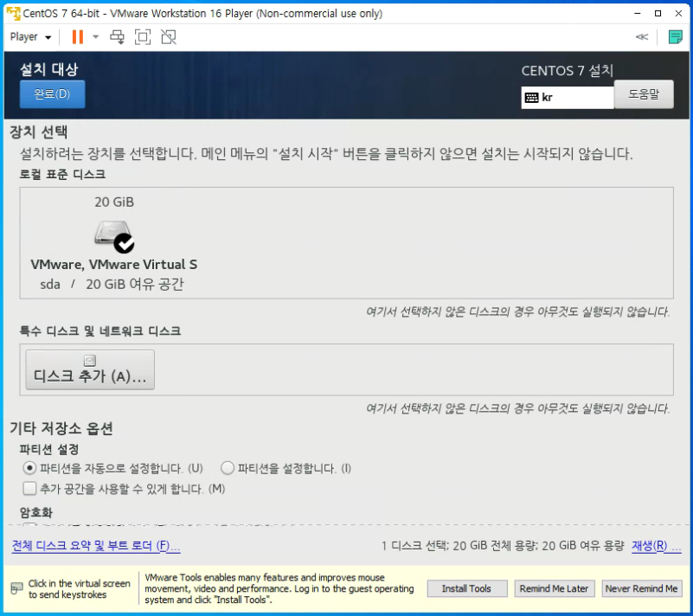Toggle Unity mode icon

click(169, 37)
